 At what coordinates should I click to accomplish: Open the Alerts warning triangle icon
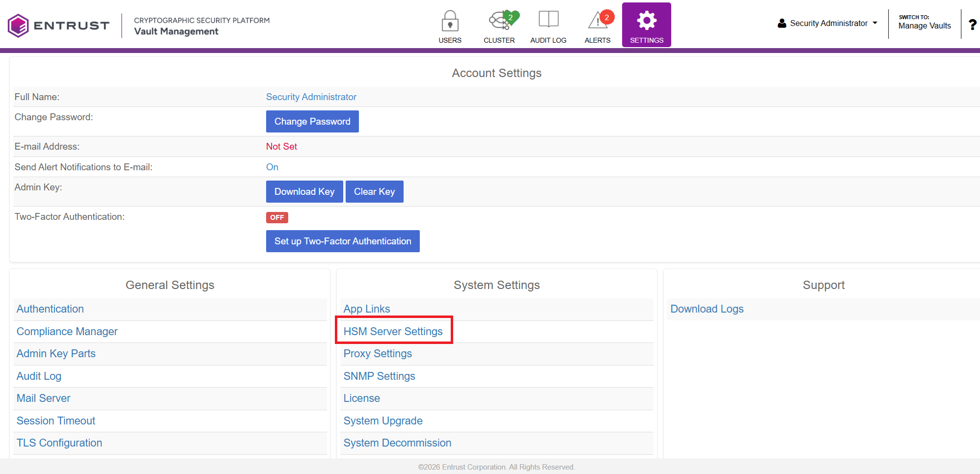[598, 21]
